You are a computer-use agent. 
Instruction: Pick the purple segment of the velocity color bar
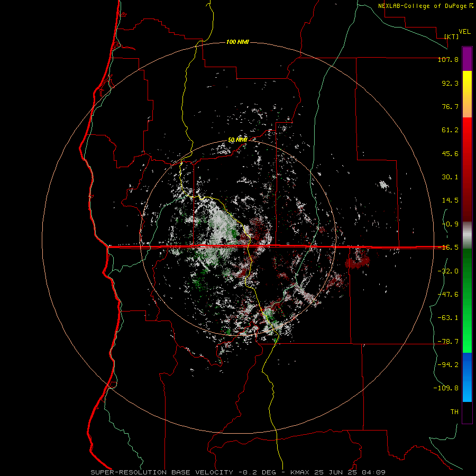(x=467, y=59)
